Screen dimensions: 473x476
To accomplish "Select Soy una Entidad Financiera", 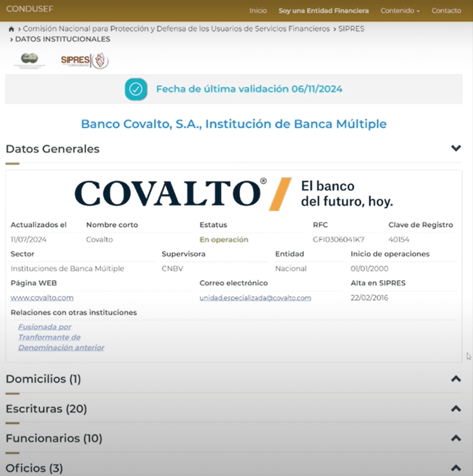I will [323, 11].
